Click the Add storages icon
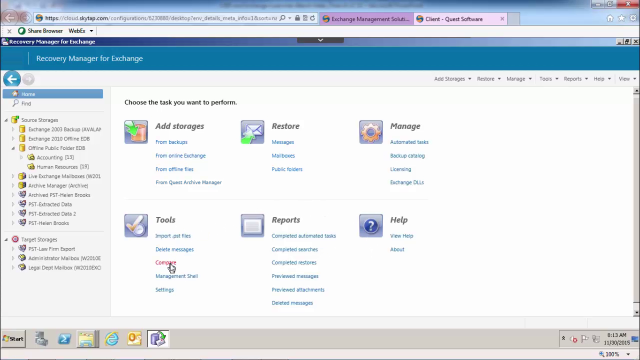Screen dimensions: 640x360 click(x=136, y=132)
